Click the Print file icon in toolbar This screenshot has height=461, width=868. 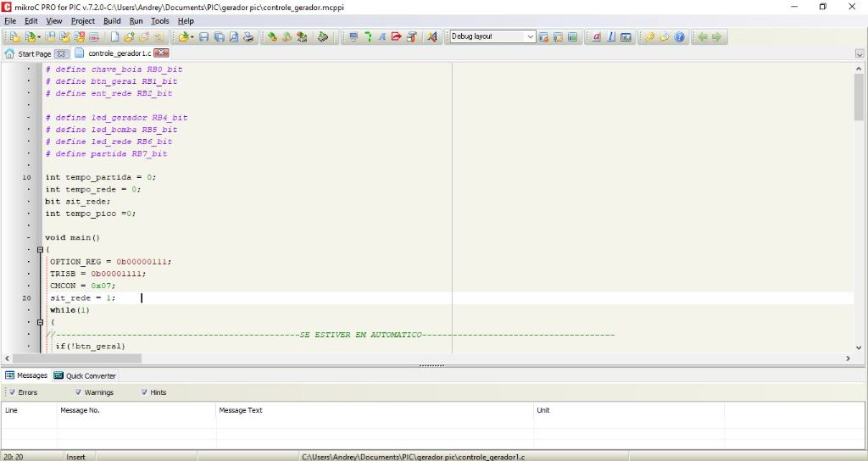(248, 37)
